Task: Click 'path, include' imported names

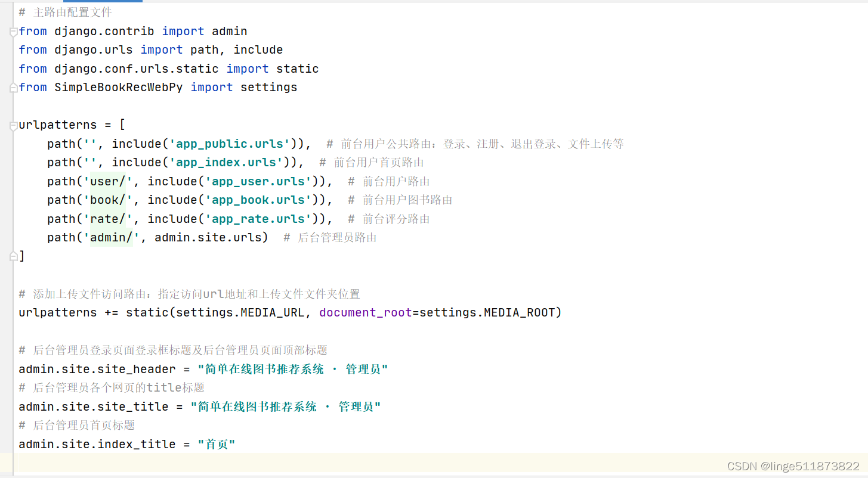Action: coord(237,50)
